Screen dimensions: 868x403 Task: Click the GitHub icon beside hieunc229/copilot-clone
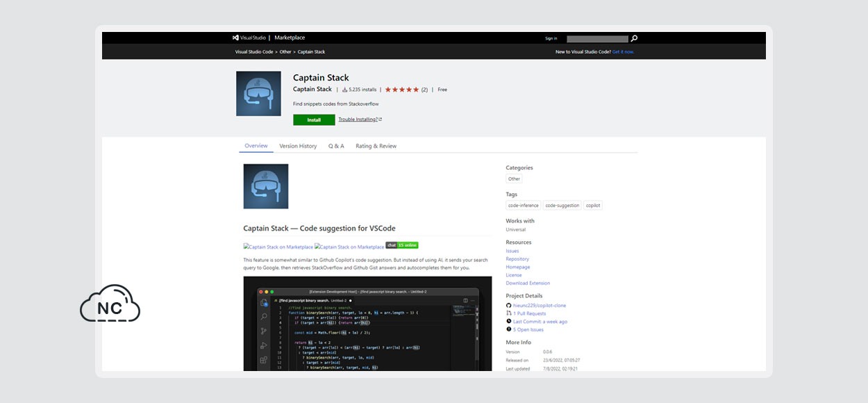508,305
